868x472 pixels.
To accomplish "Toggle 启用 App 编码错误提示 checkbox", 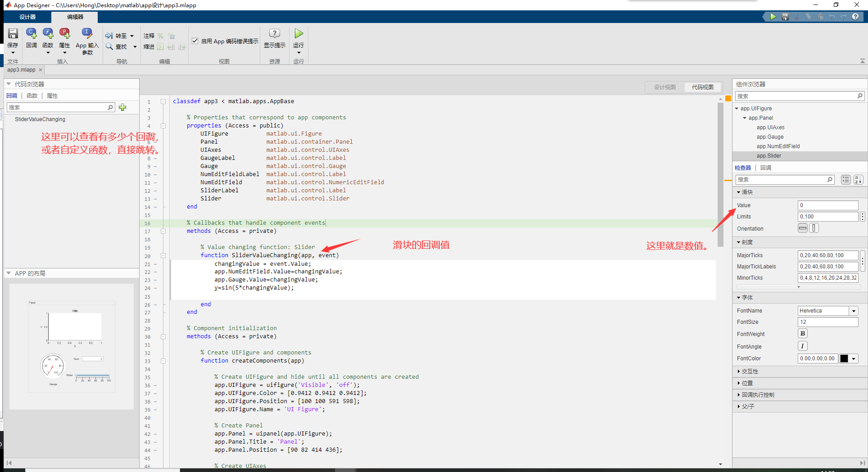I will tap(195, 41).
